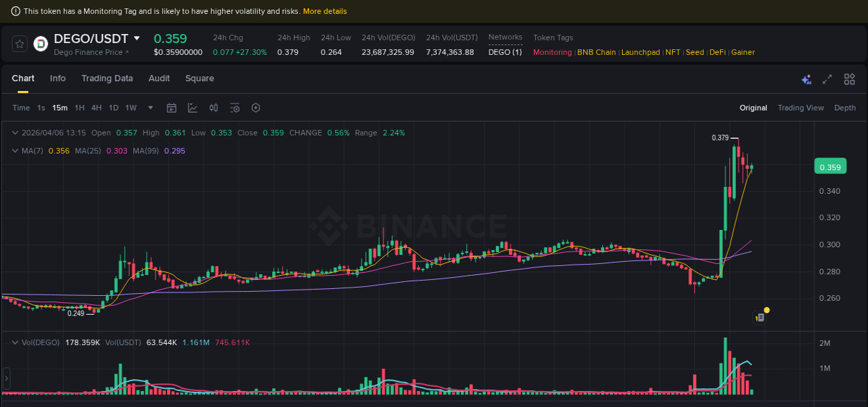Collapse the MA indicator row chevron
Screen dimensions: 868x407
click(15, 151)
